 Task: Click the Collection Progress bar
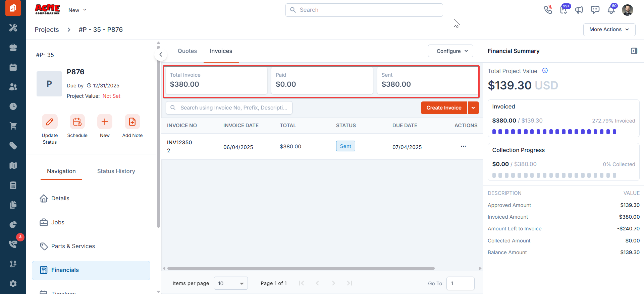click(554, 175)
